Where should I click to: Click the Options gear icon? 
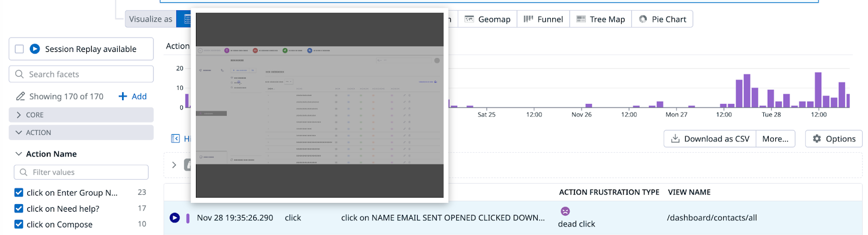[x=817, y=139]
